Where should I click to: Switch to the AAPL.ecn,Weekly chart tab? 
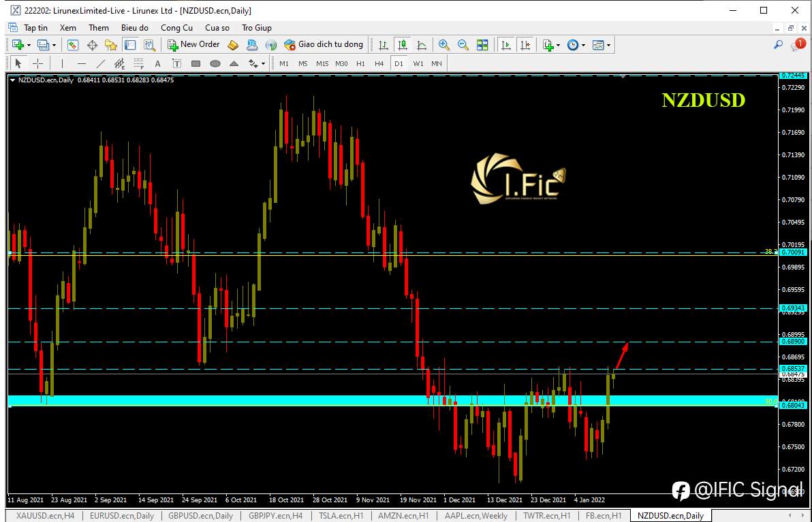tap(476, 516)
